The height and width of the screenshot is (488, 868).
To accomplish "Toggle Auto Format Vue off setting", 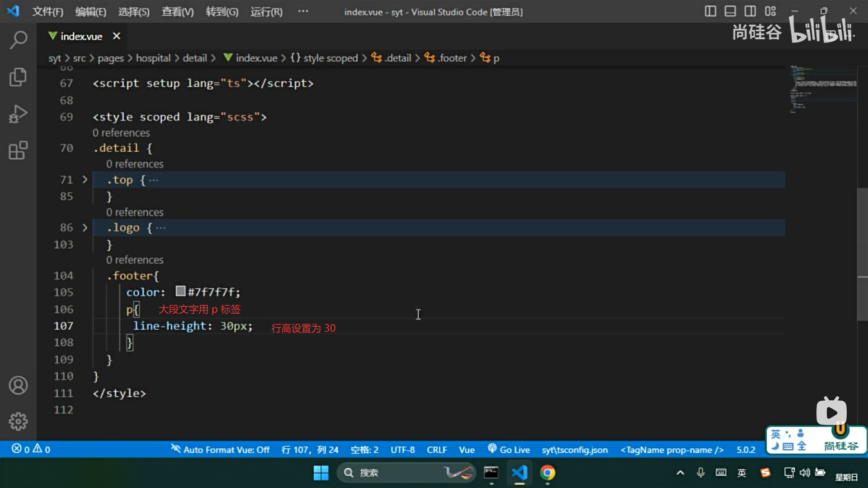I will pyautogui.click(x=221, y=450).
